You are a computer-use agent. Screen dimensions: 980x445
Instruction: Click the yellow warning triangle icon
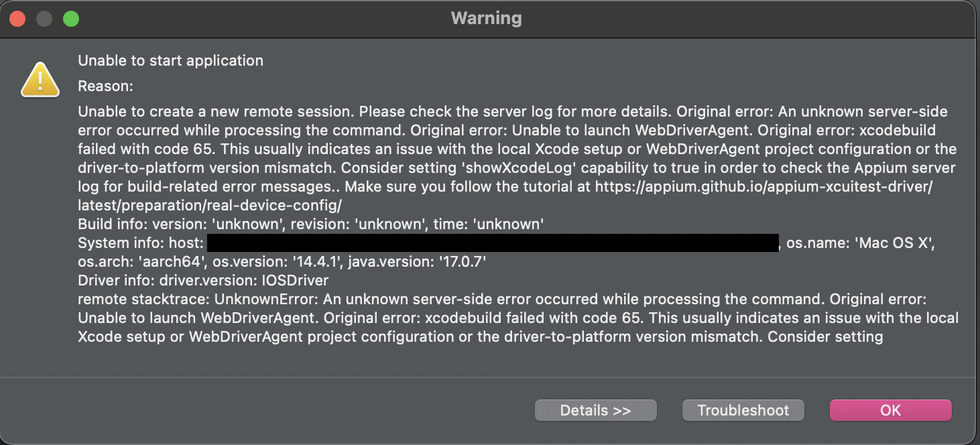41,80
